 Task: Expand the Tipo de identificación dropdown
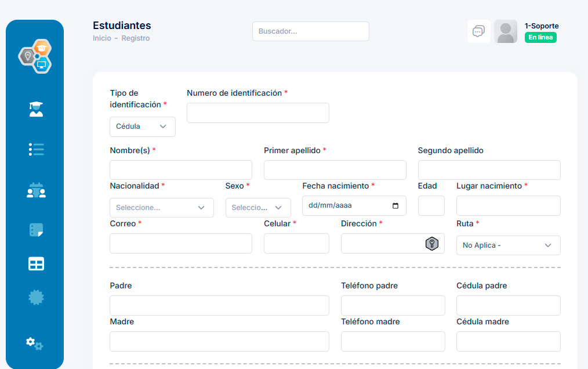(142, 126)
